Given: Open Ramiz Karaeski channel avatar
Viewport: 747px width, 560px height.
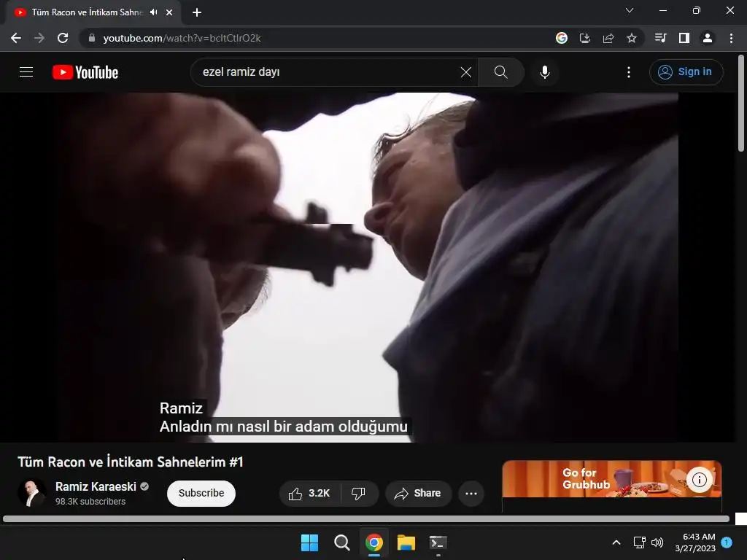Looking at the screenshot, I should point(32,493).
